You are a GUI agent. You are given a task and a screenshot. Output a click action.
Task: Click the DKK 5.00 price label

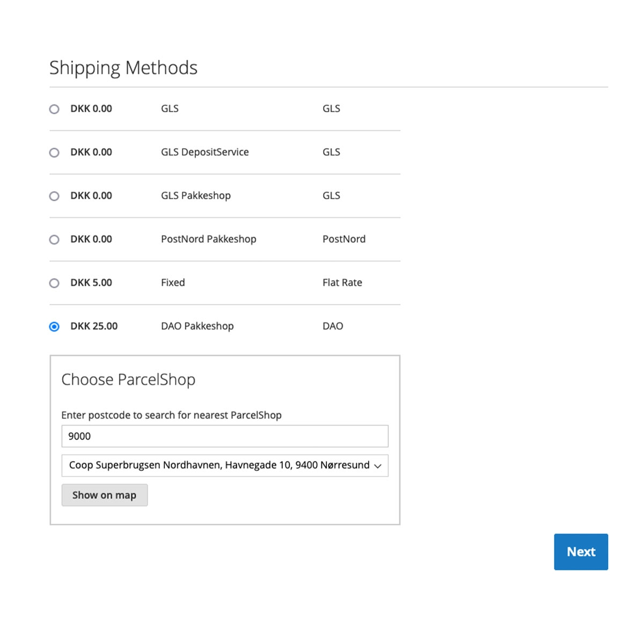pyautogui.click(x=91, y=282)
